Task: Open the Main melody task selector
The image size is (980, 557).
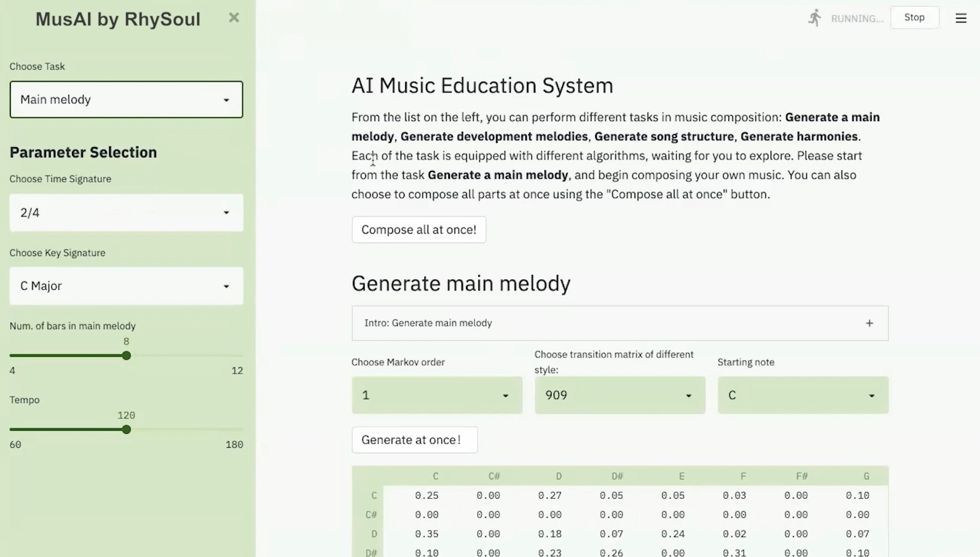Action: pos(120,100)
